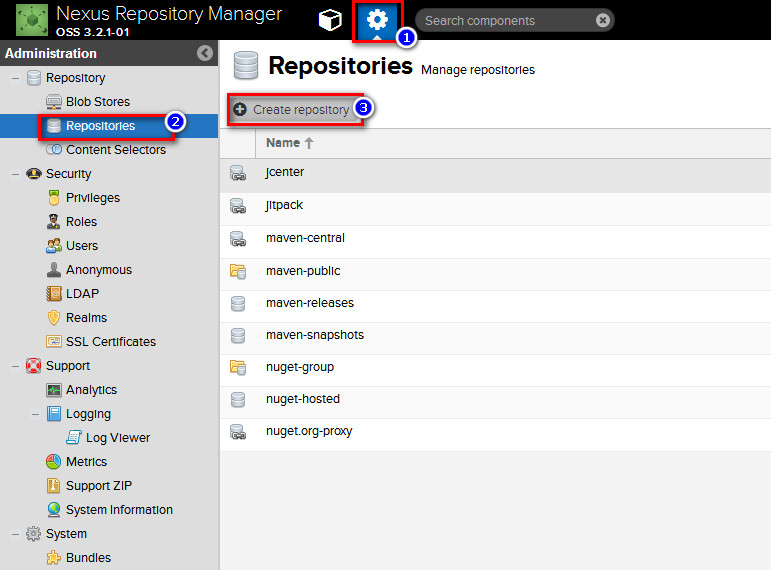Collapse the Repository tree node

click(x=16, y=78)
